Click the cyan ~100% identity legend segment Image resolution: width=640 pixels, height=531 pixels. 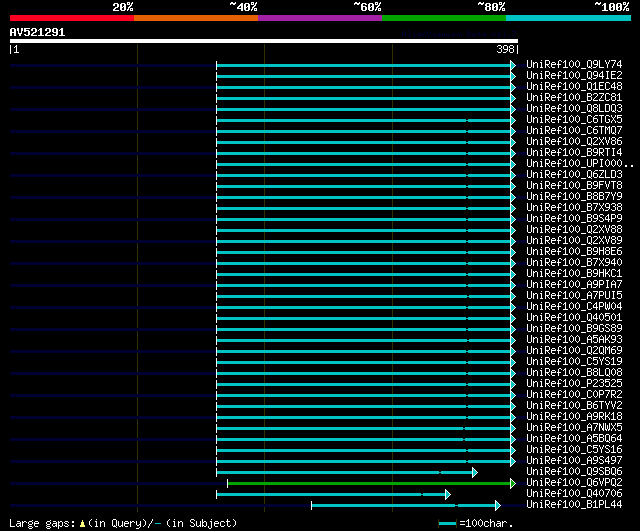click(569, 18)
